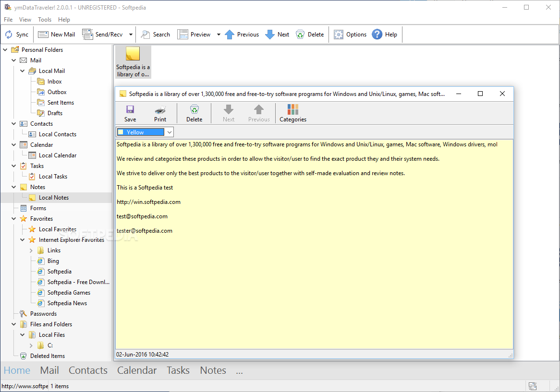This screenshot has width=560, height=392.
Task: Select Local Calendar in tree
Action: click(57, 155)
